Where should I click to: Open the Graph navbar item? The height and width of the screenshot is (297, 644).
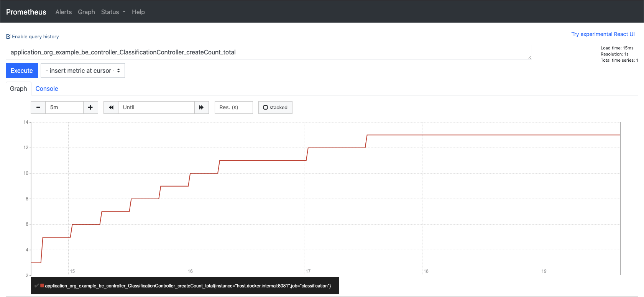[x=86, y=12]
